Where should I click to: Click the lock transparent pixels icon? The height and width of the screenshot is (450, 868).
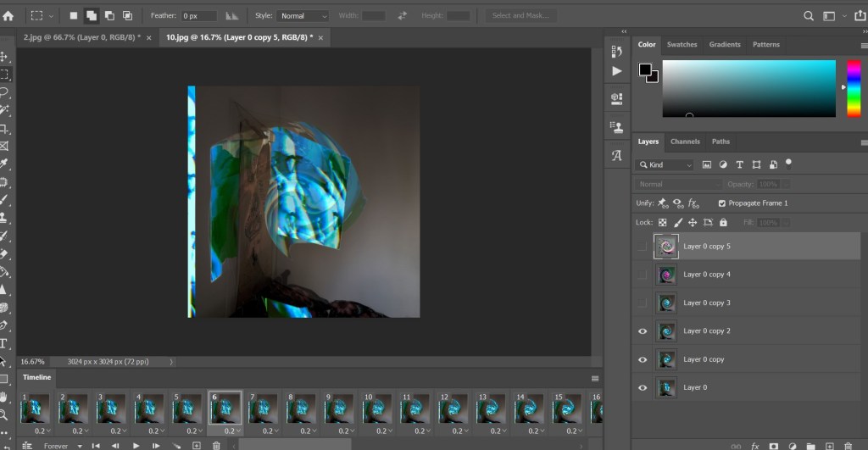[x=662, y=222]
